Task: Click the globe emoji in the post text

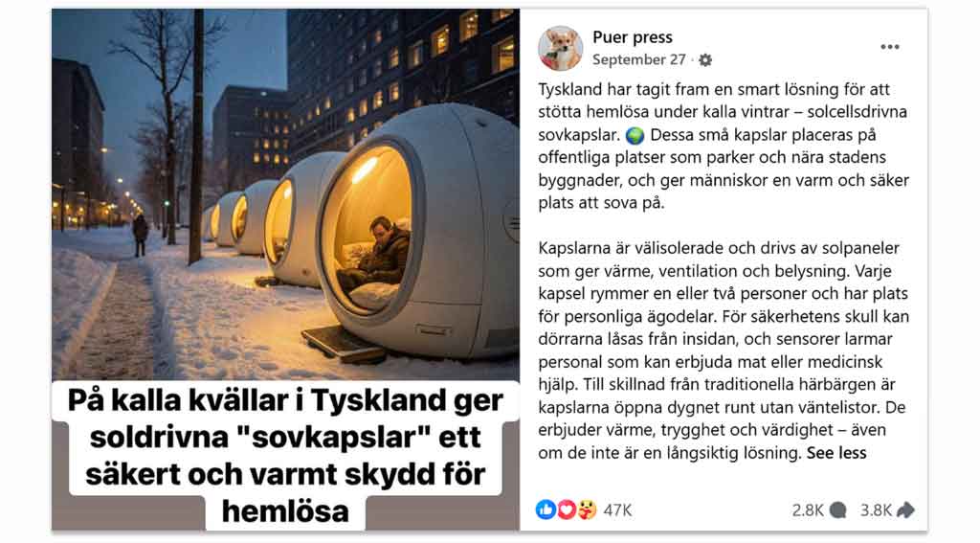Action: tap(635, 135)
